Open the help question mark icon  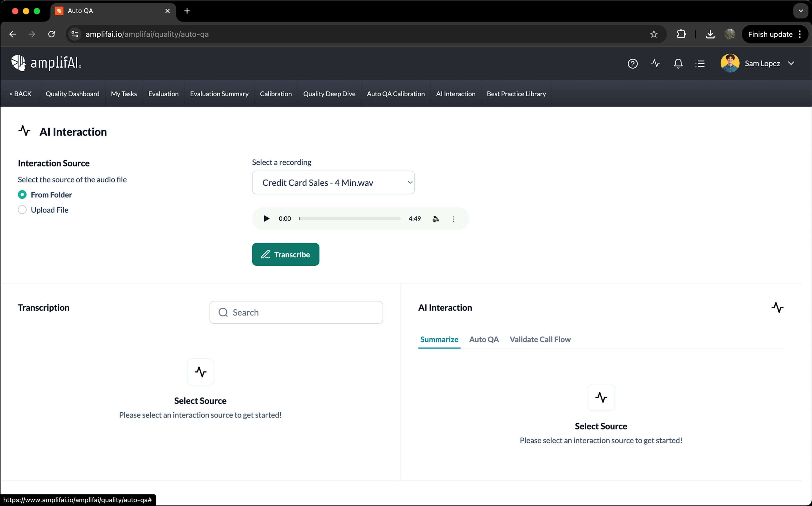coord(632,63)
